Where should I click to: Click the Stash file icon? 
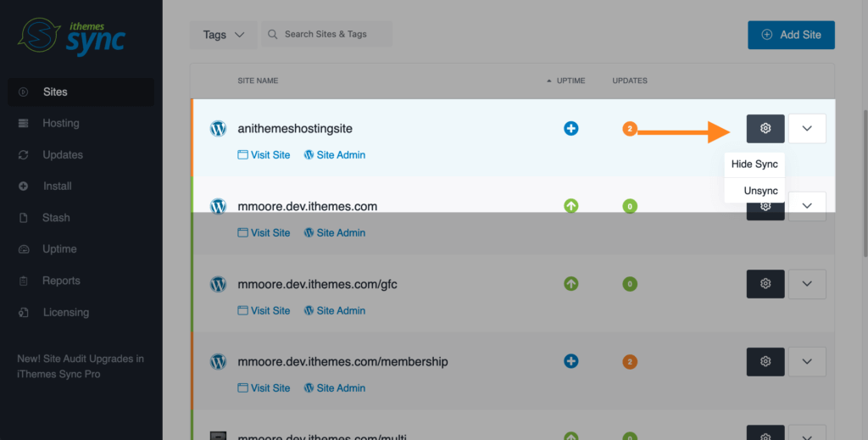[x=23, y=218]
